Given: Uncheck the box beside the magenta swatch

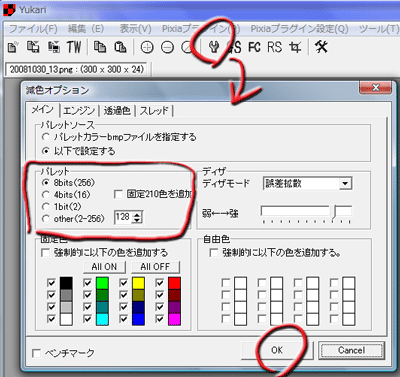Looking at the screenshot, I should 160,319.
